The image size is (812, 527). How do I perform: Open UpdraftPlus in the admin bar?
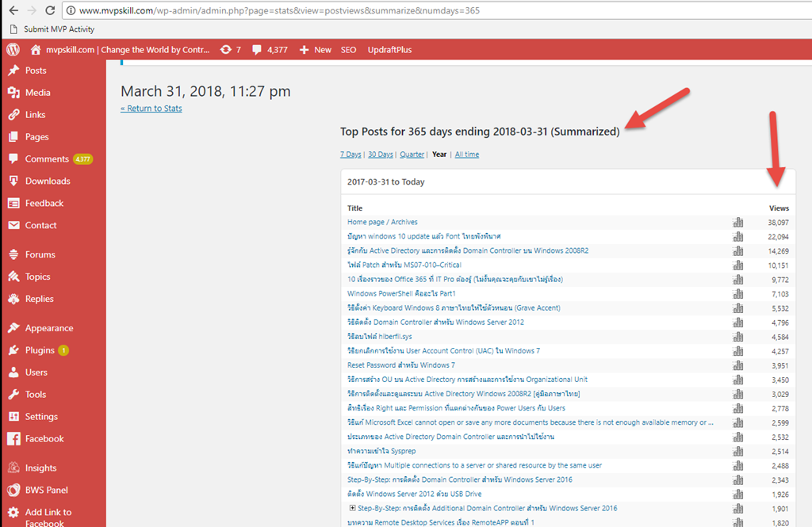click(389, 50)
